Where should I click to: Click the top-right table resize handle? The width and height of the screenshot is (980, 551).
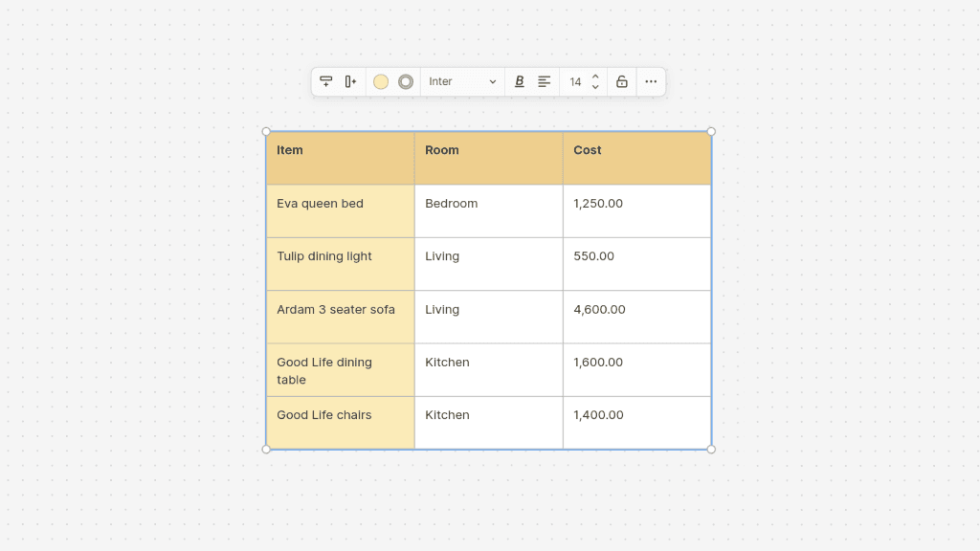tap(711, 132)
